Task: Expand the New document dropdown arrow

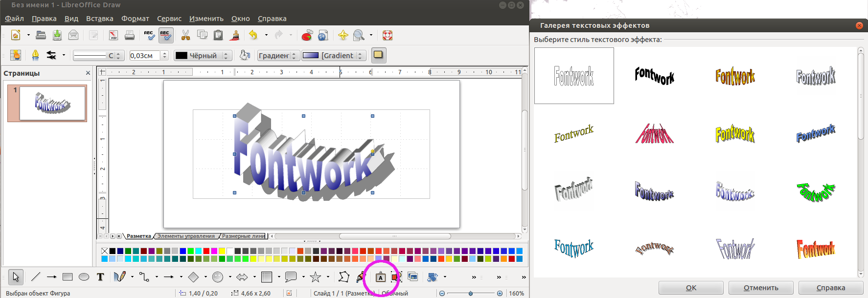Action: (28, 35)
